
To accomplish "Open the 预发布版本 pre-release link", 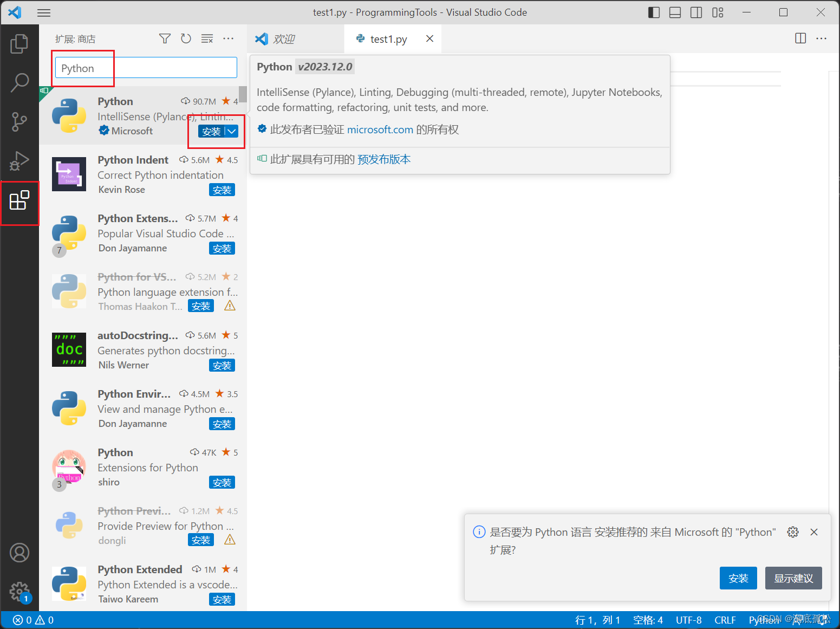I will [384, 159].
